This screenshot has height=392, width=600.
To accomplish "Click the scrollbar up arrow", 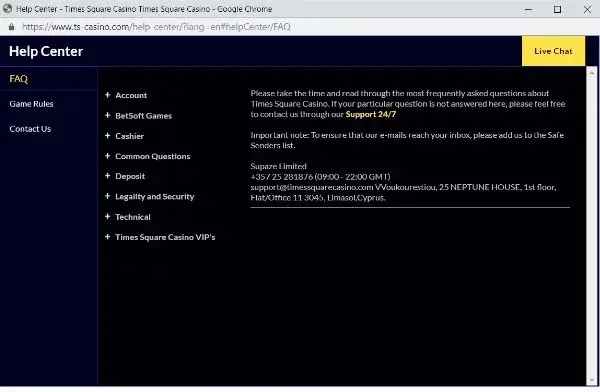I will tap(592, 72).
